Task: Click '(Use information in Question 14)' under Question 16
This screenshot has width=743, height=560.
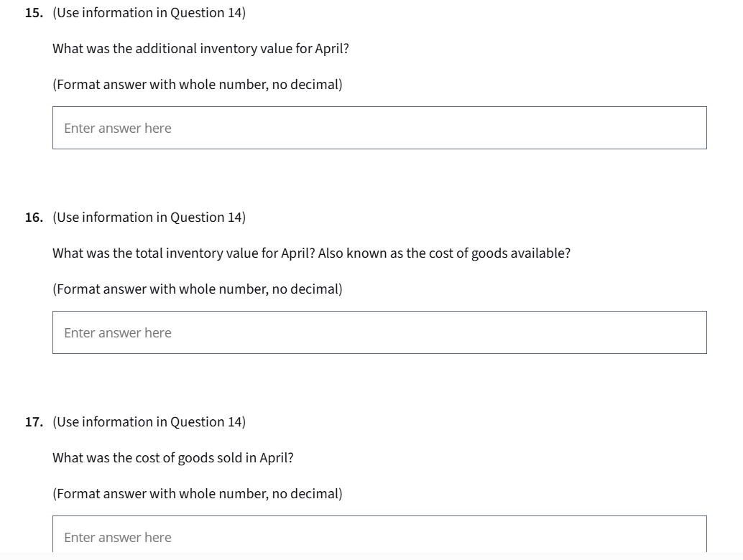Action: (x=148, y=217)
